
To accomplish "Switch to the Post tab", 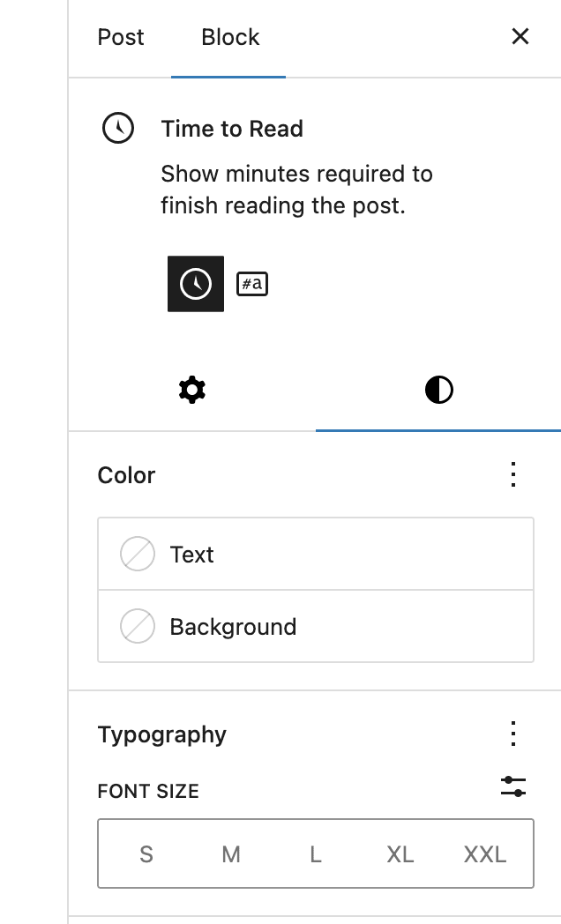I will click(121, 37).
